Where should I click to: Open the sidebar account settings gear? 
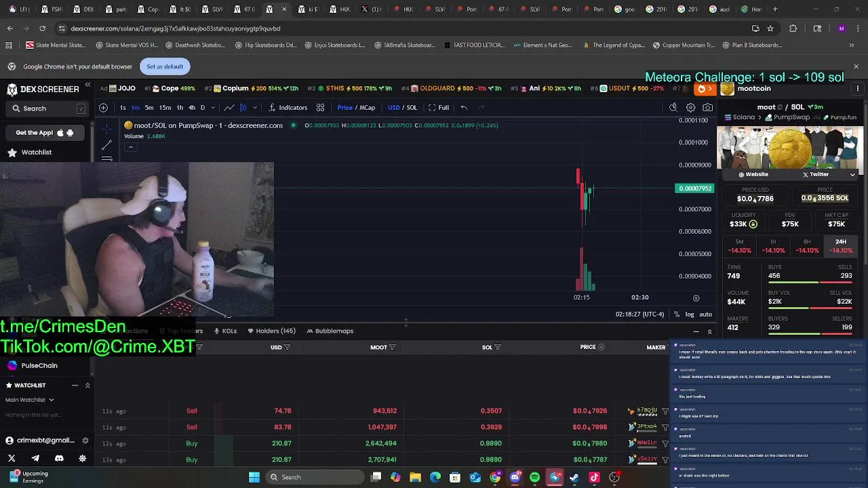85,440
